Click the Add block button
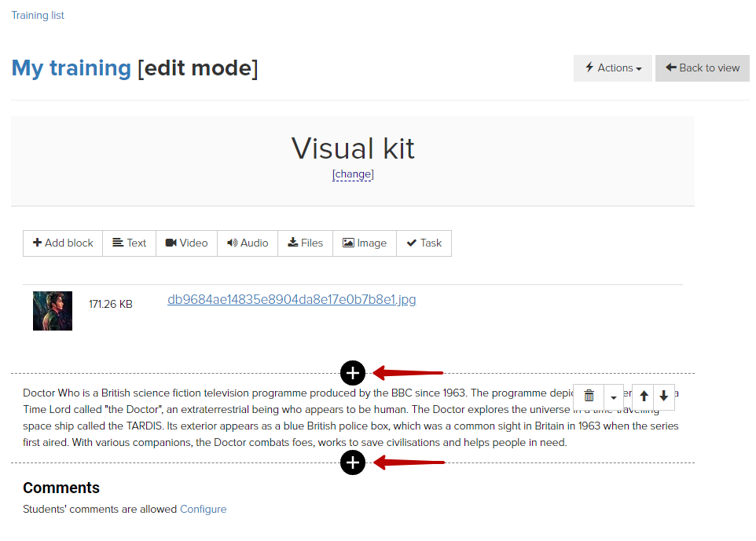The image size is (756, 541). (x=63, y=243)
